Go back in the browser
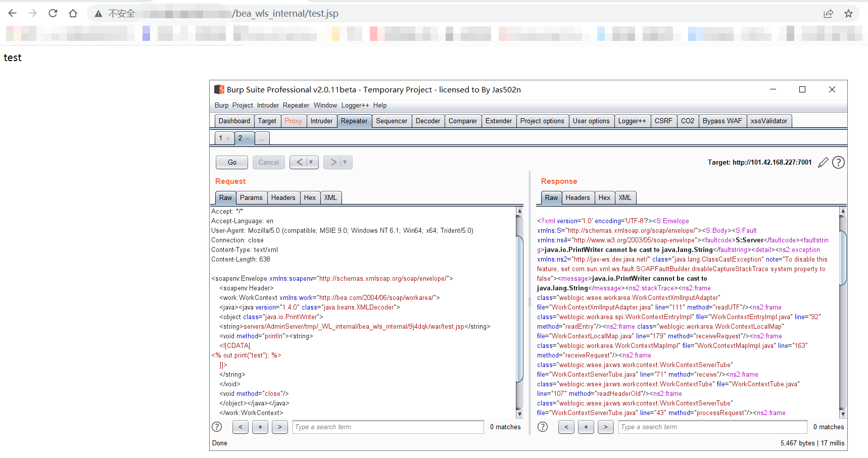868x458 pixels. tap(13, 13)
